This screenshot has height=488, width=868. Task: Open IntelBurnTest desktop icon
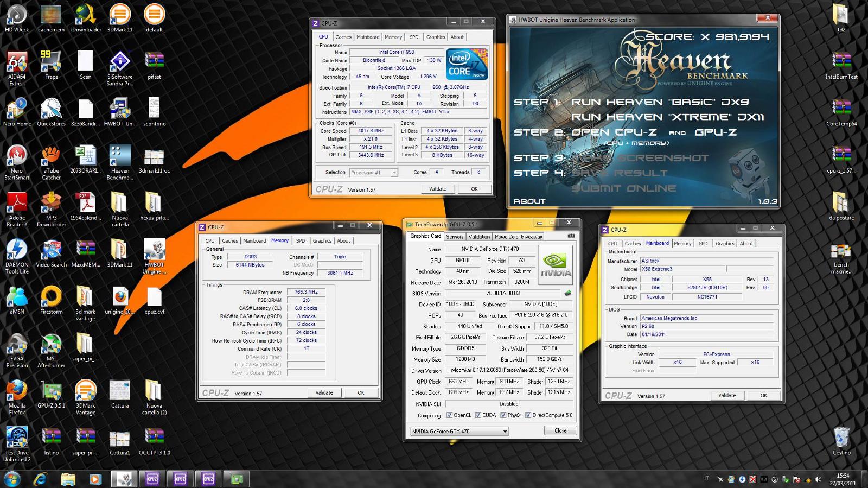841,65
